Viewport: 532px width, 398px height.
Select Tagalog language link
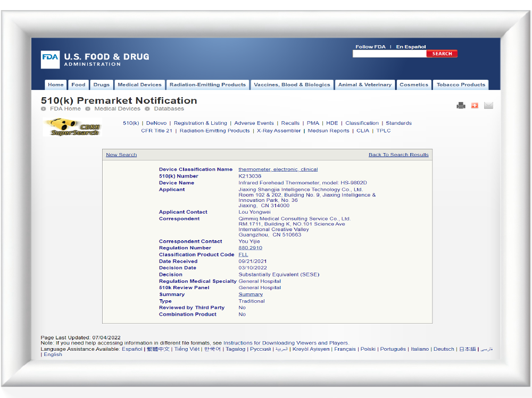[236, 349]
